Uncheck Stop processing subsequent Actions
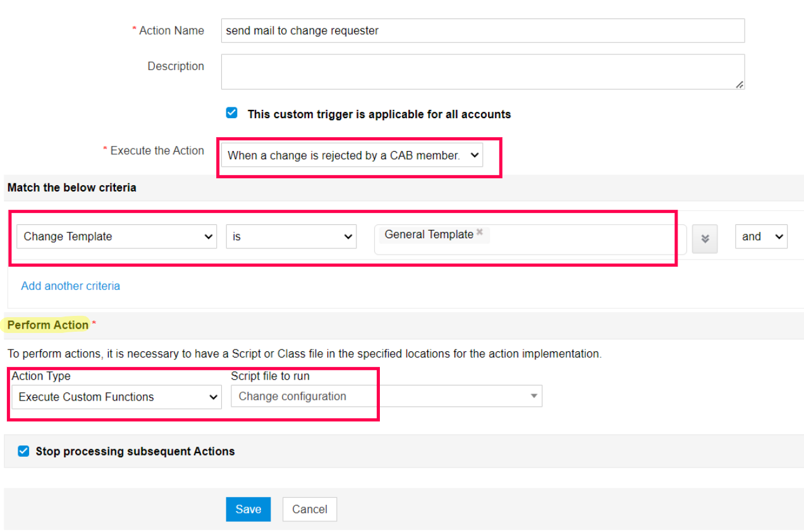The height and width of the screenshot is (532, 804). click(x=23, y=451)
